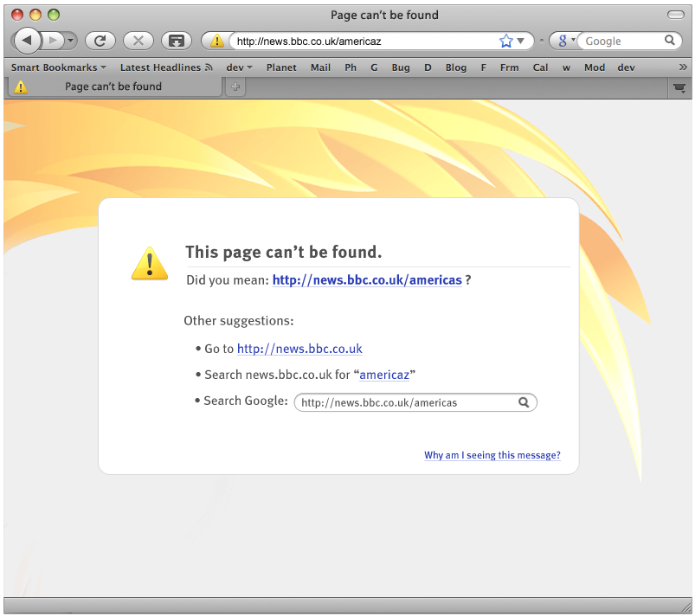Expand the first dev bookmarks folder with arrow
This screenshot has height=616, width=695.
[x=240, y=67]
